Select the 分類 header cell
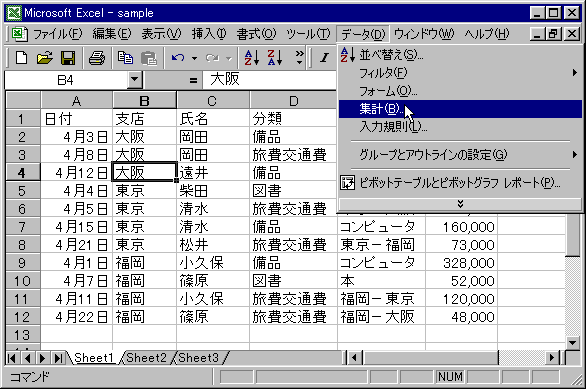Screen dimensions: 586x389 tap(293, 119)
